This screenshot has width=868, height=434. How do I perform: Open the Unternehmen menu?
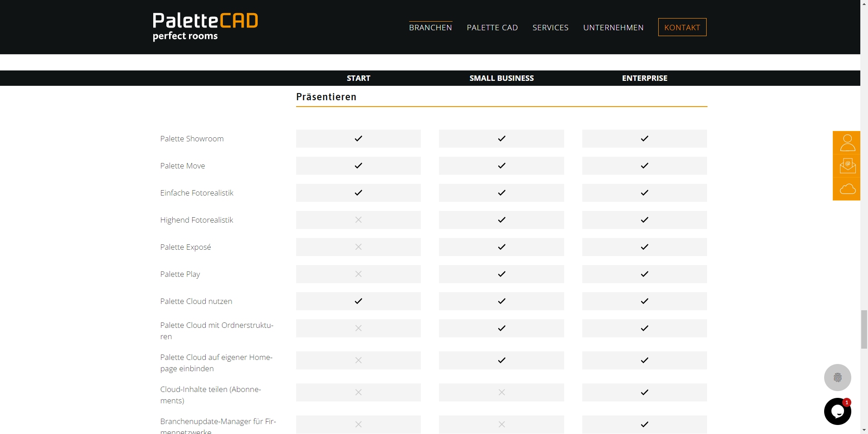tap(613, 28)
